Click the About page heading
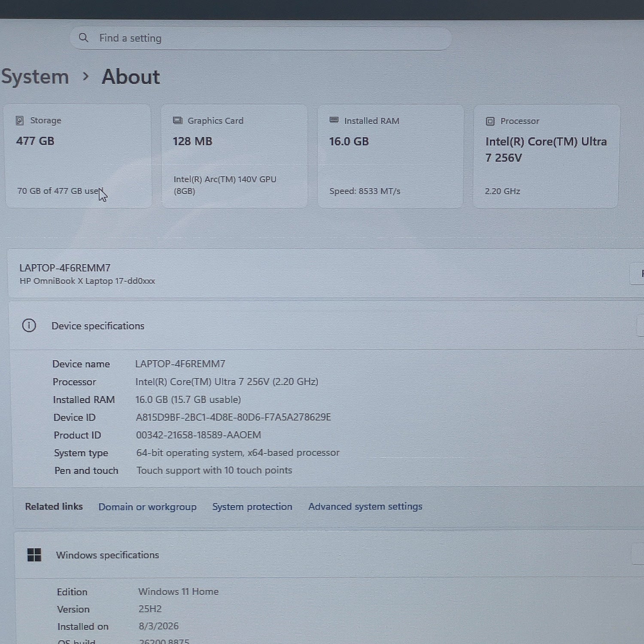Screen dimensions: 644x644 (x=131, y=77)
